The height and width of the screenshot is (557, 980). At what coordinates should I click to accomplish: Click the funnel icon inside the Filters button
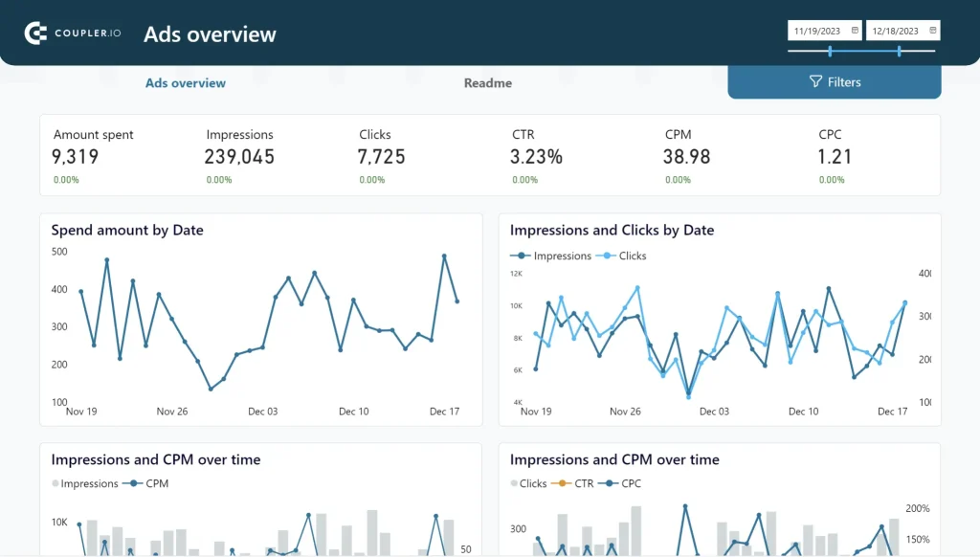coord(814,81)
